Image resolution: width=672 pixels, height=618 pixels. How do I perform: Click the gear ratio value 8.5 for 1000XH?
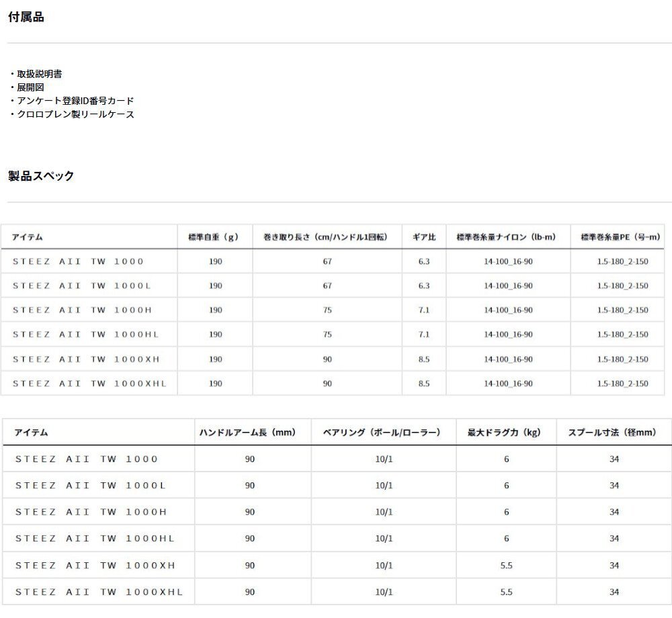(x=423, y=359)
